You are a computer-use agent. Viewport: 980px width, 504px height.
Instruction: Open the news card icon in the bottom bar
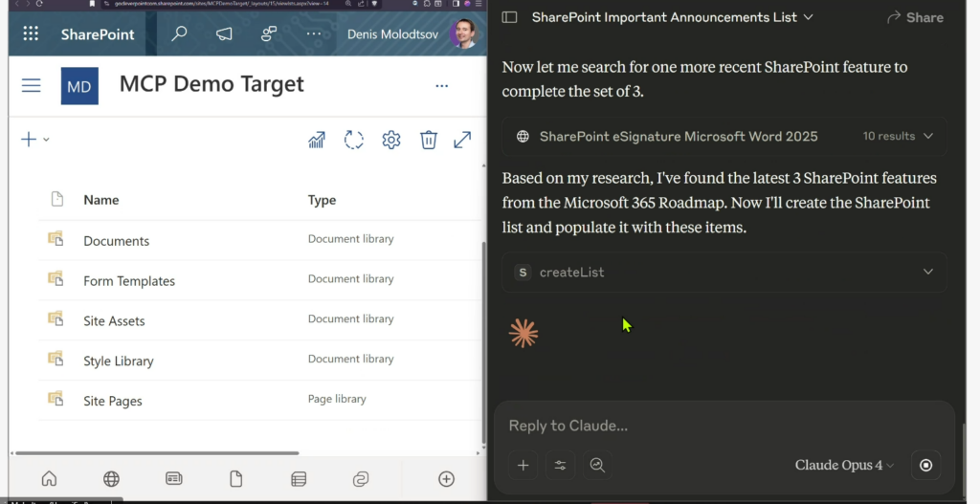pos(174,479)
